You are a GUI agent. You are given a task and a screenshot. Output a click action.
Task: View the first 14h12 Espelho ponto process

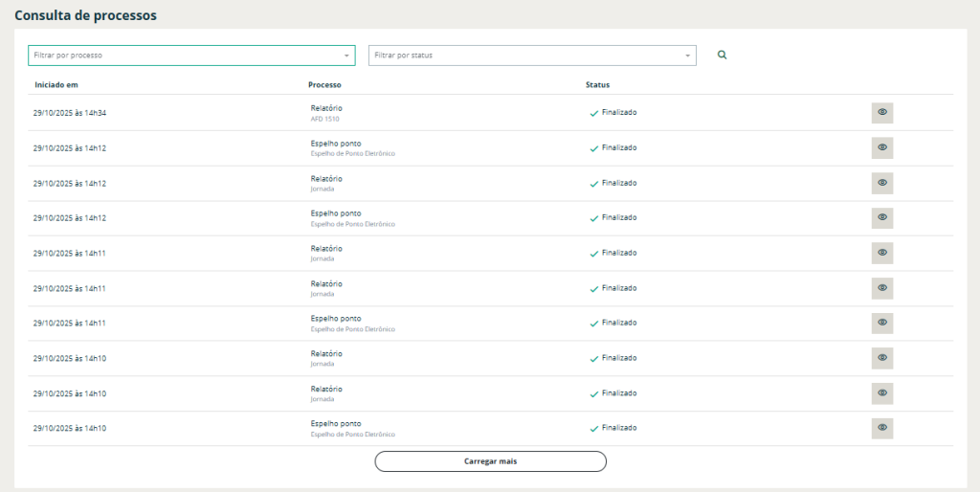[881, 148]
